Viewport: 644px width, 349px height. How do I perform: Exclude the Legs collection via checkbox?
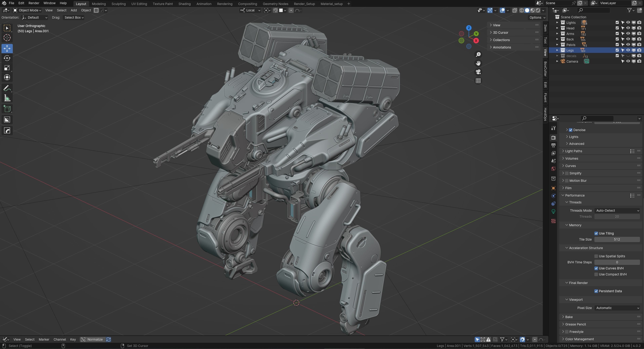coord(617,50)
